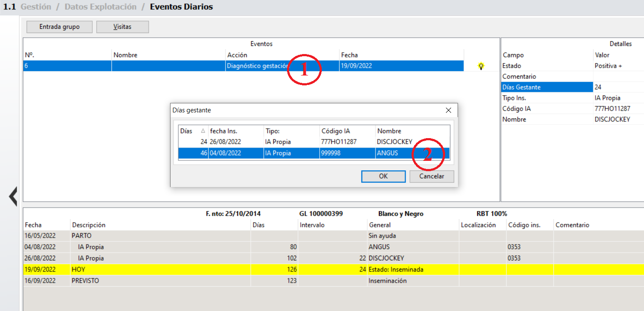This screenshot has width=644, height=311.
Task: Confirm the dialog with OK
Action: coord(383,176)
